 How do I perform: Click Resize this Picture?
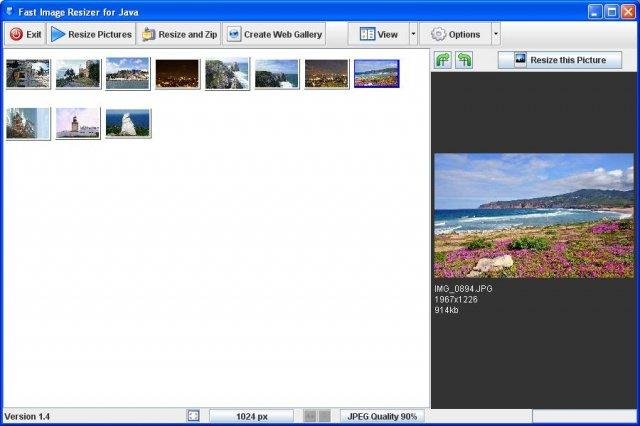click(x=560, y=60)
